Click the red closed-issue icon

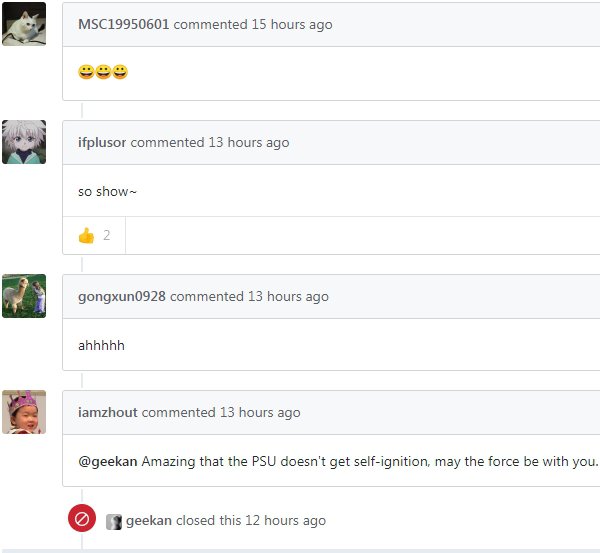tap(82, 518)
